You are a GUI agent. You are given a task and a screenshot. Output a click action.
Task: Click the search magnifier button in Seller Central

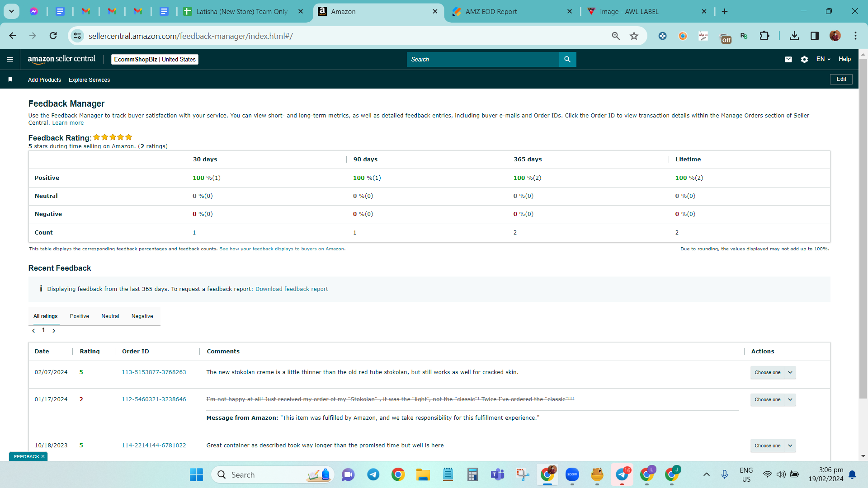(x=567, y=59)
